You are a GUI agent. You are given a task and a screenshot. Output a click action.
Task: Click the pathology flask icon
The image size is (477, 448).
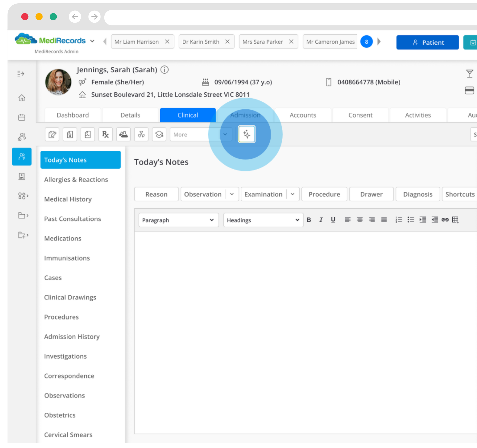[123, 134]
